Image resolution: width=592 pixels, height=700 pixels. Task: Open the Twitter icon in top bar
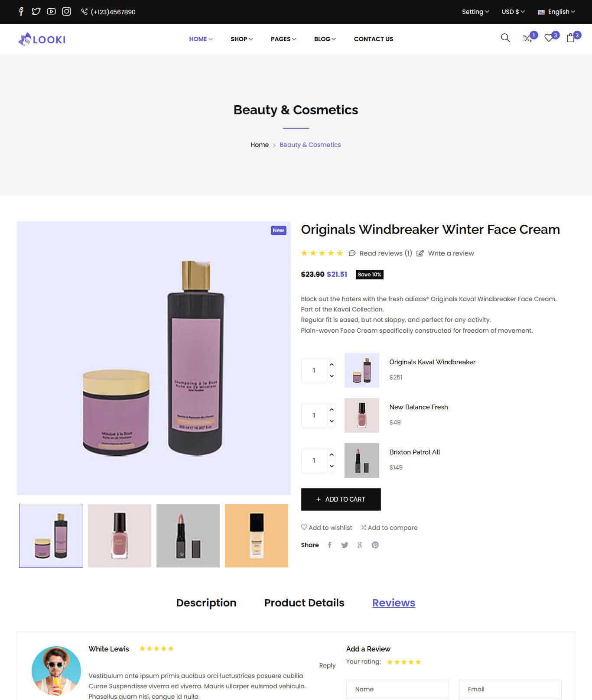pyautogui.click(x=36, y=12)
